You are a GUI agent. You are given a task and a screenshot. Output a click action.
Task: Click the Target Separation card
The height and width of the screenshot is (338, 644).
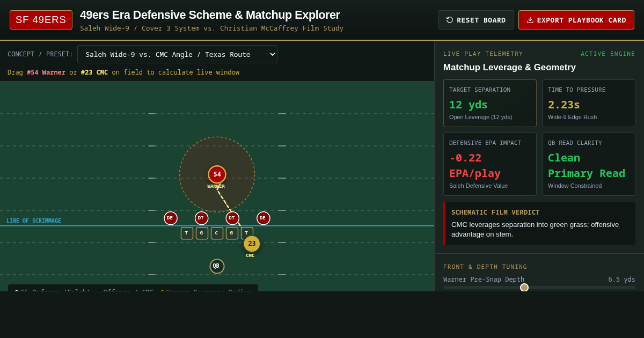click(490, 104)
